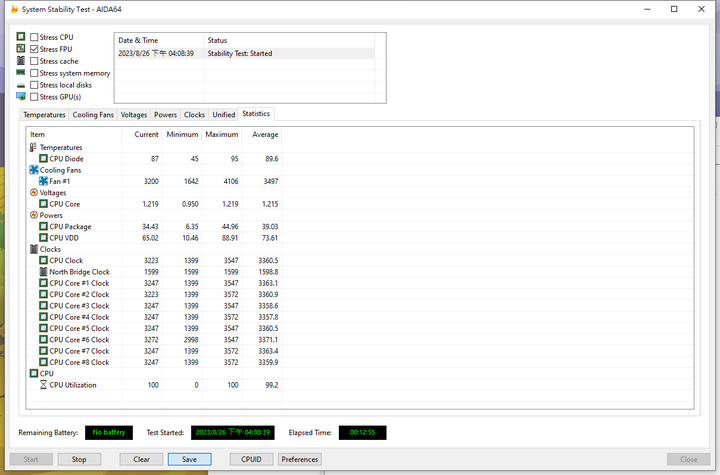Click the CPU Utilization row label
The width and height of the screenshot is (720, 475).
click(73, 385)
